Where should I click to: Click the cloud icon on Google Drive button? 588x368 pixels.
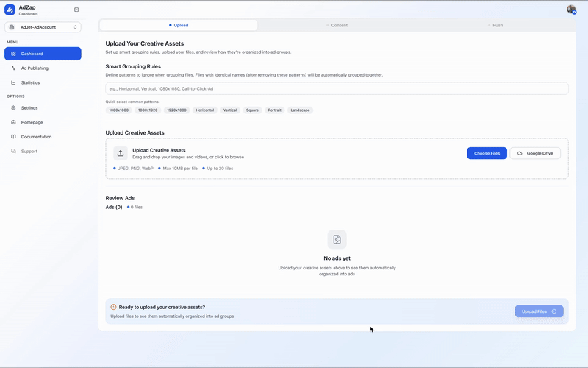[x=520, y=153]
